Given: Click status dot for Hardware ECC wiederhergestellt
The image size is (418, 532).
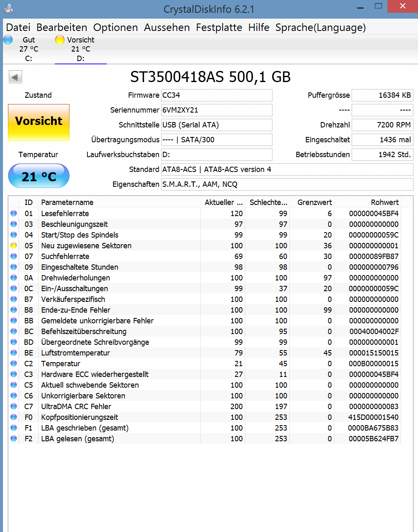Looking at the screenshot, I should point(14,374).
